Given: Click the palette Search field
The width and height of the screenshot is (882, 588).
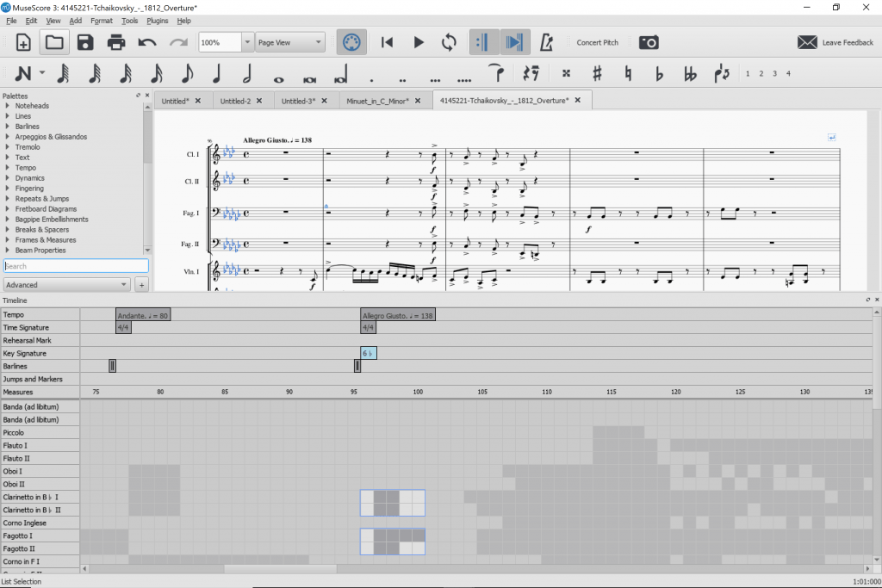Looking at the screenshot, I should coord(76,266).
